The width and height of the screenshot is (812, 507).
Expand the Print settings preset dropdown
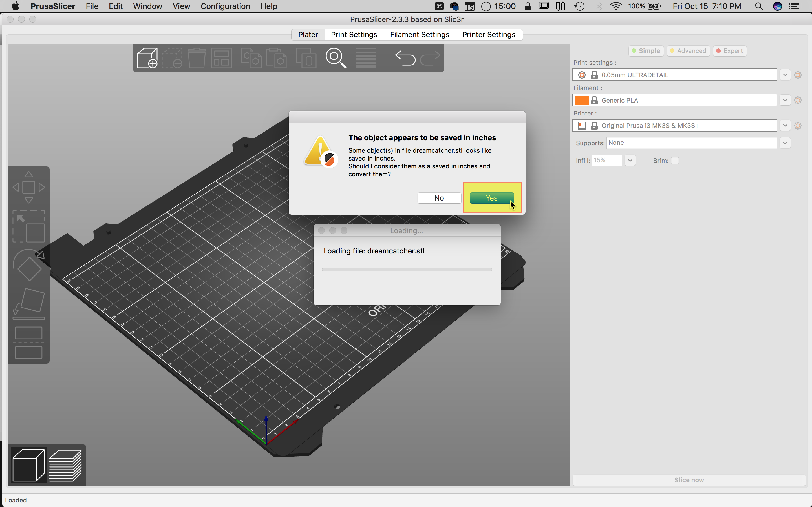pyautogui.click(x=785, y=75)
